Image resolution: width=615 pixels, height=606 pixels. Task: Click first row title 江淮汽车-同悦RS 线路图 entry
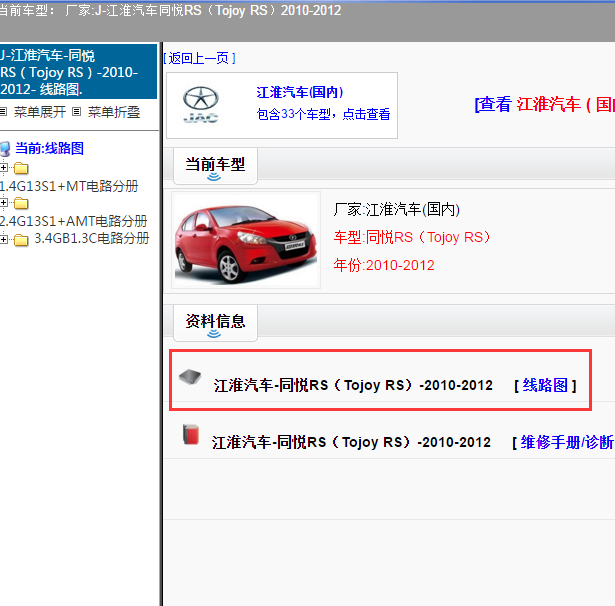[x=353, y=385]
